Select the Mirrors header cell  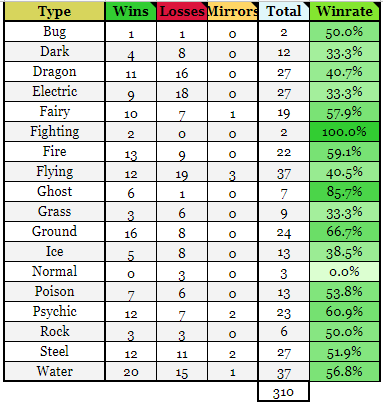coord(233,12)
